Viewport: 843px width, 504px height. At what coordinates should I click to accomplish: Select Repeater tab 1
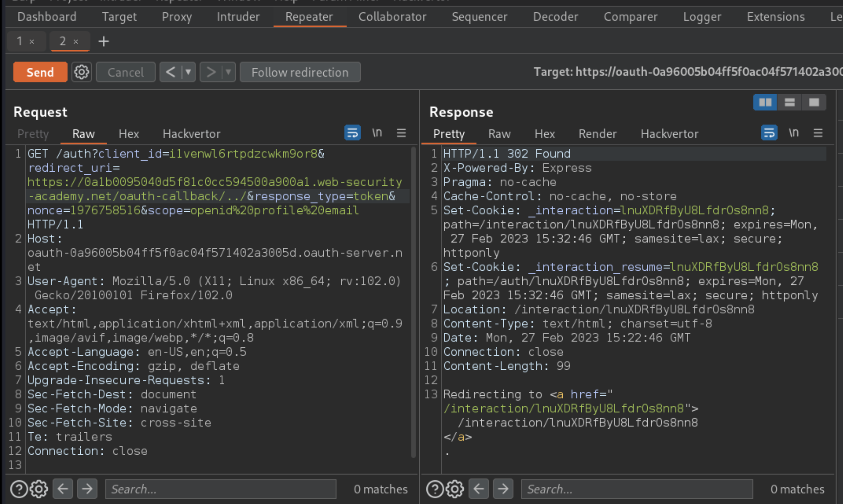(x=19, y=42)
